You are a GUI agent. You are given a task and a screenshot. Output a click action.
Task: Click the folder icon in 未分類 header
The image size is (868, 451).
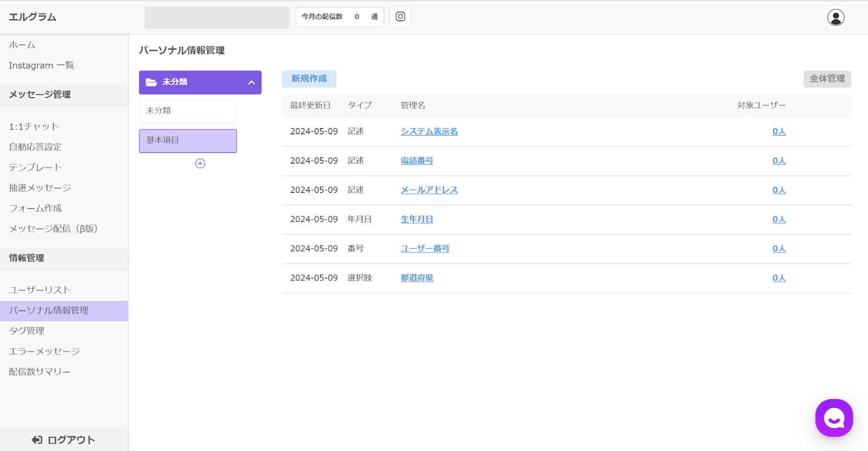[x=151, y=82]
